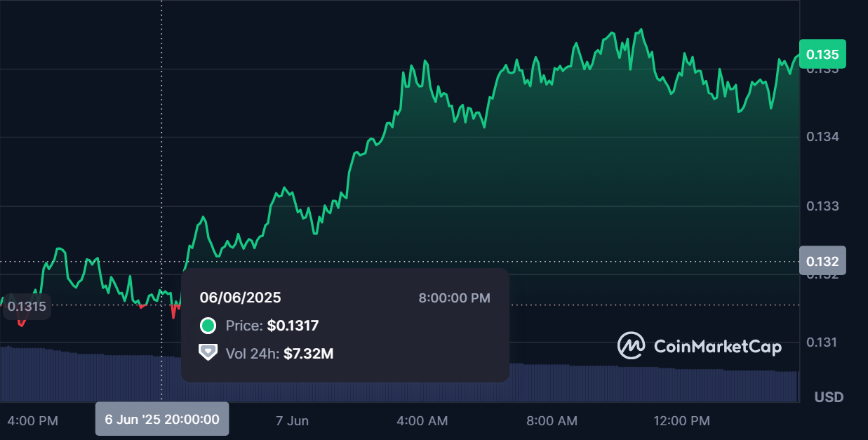The width and height of the screenshot is (868, 440).
Task: Click the tooltip time 8:00:00 PM
Action: tap(455, 298)
